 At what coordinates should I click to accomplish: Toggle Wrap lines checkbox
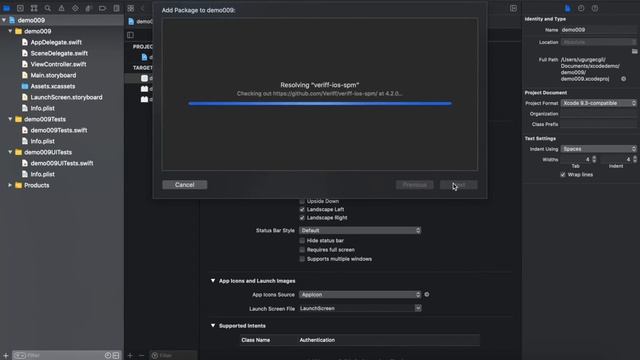[x=563, y=174]
